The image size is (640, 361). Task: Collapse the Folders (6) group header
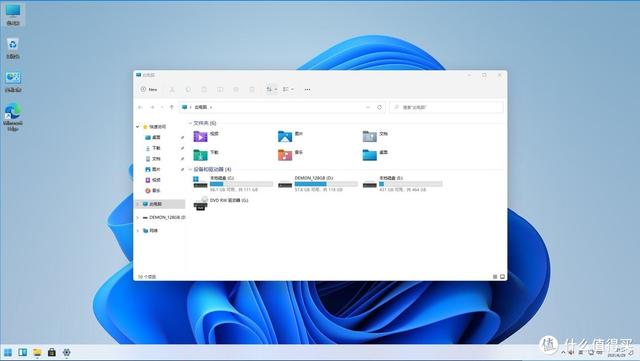pyautogui.click(x=190, y=123)
